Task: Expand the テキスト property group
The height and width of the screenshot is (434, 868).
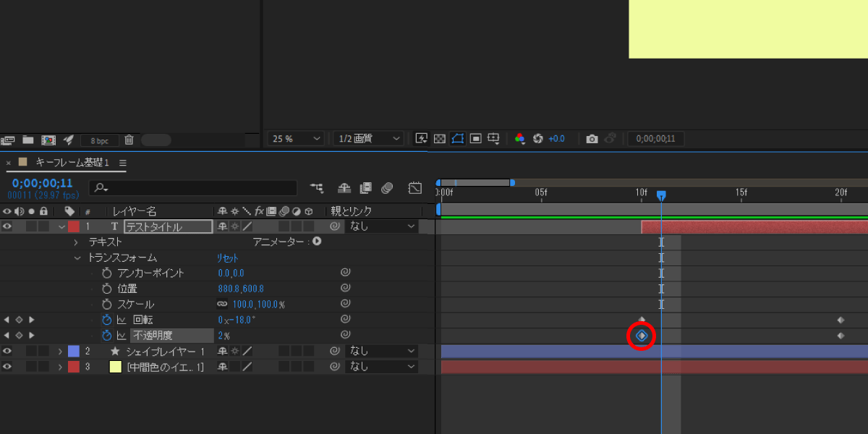Action: (76, 242)
